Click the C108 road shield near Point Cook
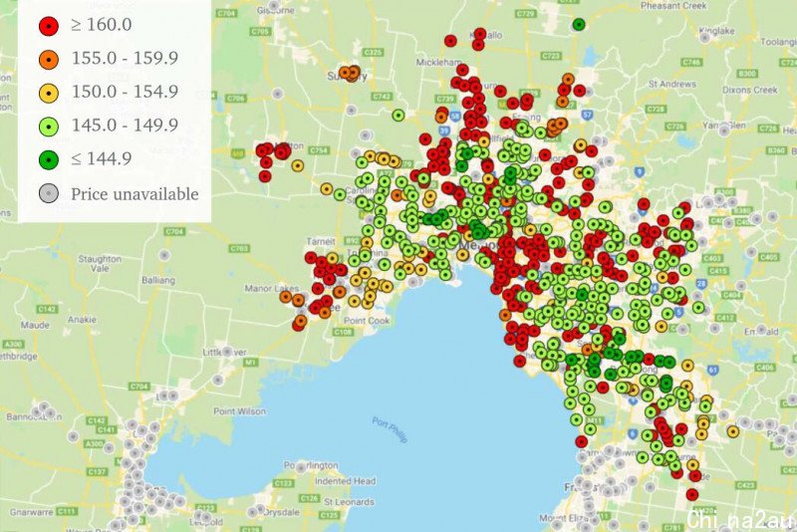797x532 pixels. click(x=343, y=332)
